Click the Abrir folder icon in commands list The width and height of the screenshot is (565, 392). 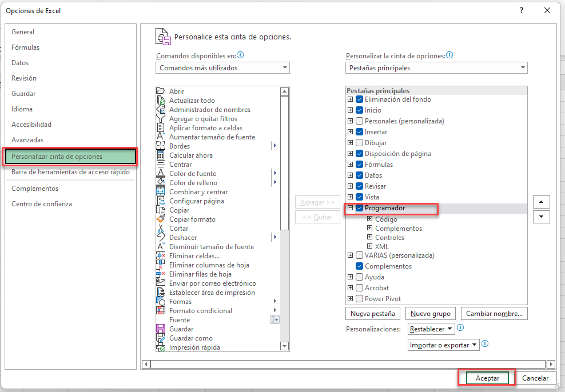point(160,91)
